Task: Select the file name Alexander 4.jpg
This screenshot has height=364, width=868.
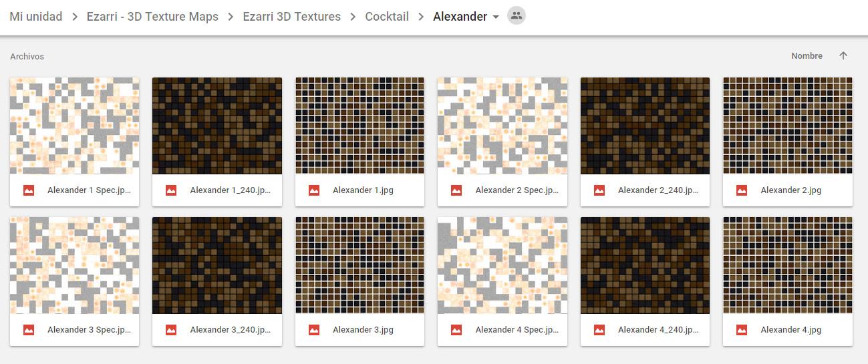Action: (791, 330)
